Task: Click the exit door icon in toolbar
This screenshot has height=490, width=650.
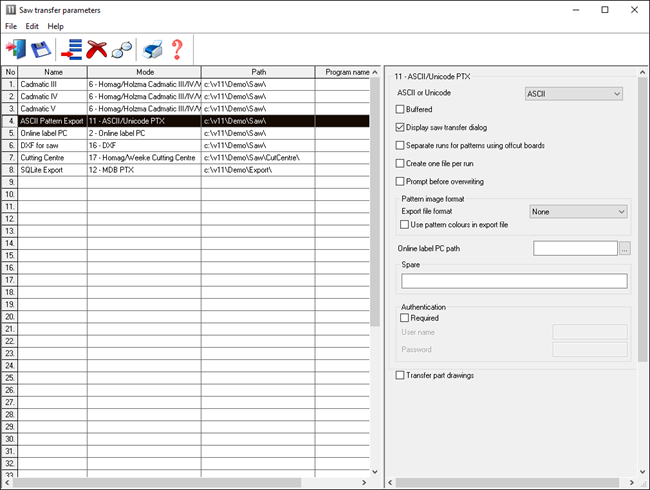Action: (x=16, y=48)
